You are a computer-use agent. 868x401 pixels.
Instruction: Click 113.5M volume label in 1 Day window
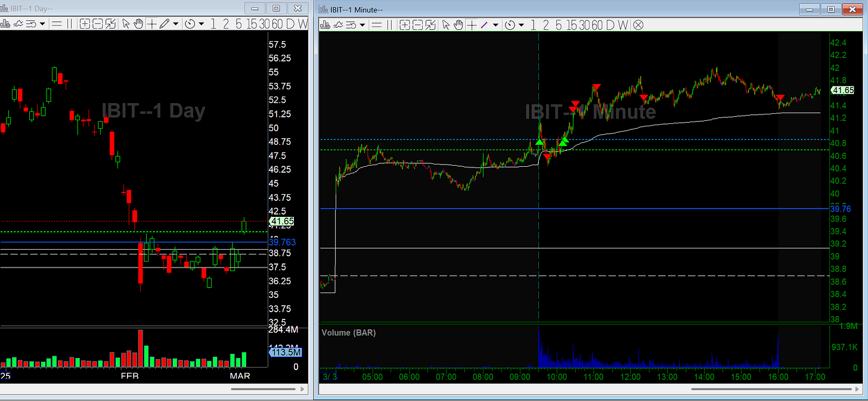pos(286,352)
